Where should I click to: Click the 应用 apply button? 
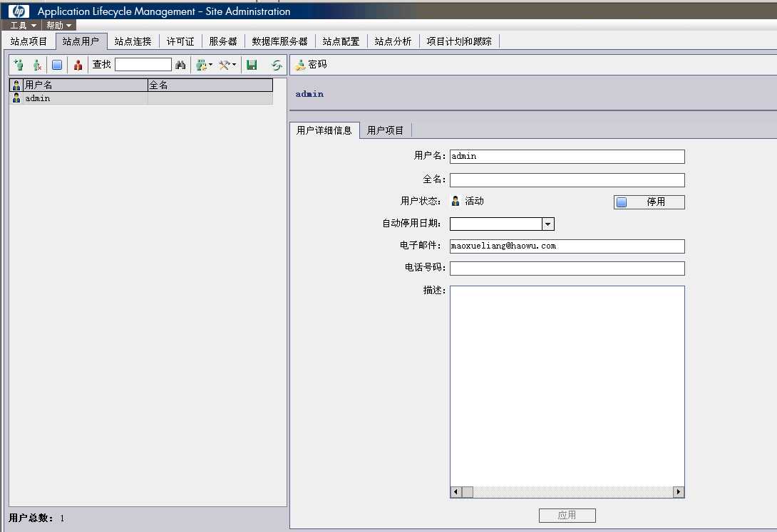click(567, 515)
